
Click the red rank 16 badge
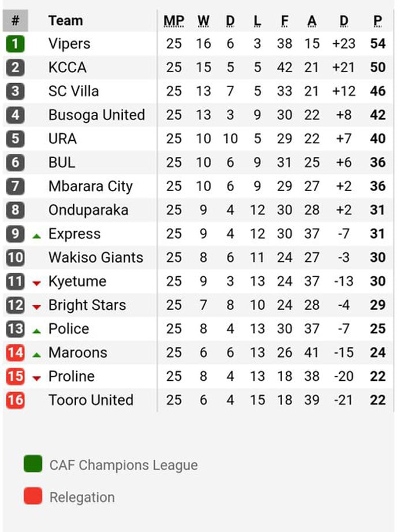15,400
